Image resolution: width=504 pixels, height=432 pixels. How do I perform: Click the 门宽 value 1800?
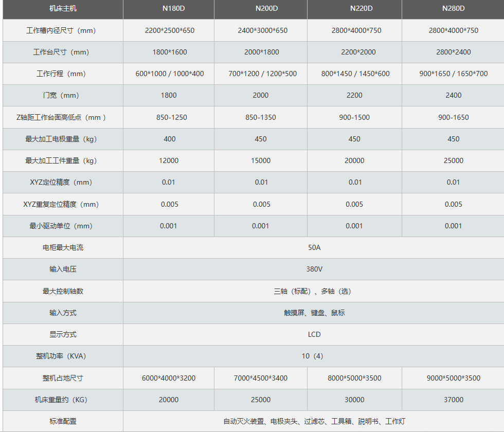click(x=169, y=95)
